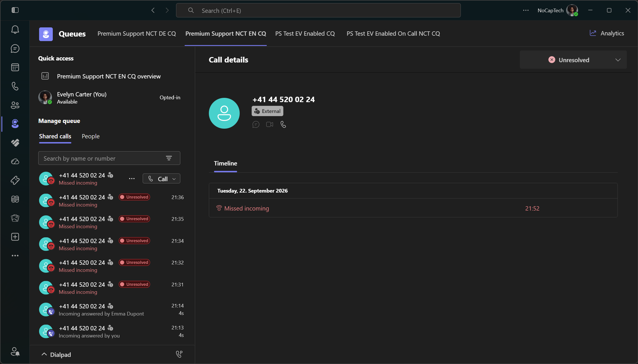This screenshot has width=638, height=364.
Task: Switch to PS Test EV Enabled CQ tab
Action: tap(305, 34)
